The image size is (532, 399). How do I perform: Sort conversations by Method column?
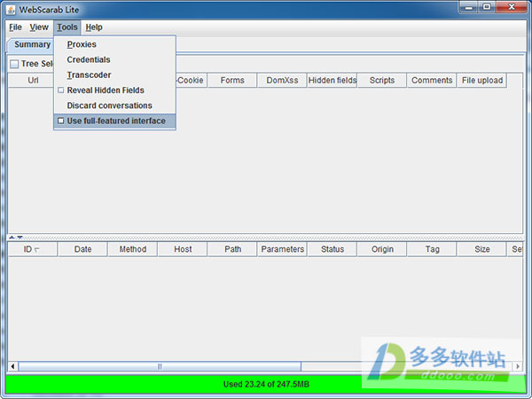click(133, 249)
